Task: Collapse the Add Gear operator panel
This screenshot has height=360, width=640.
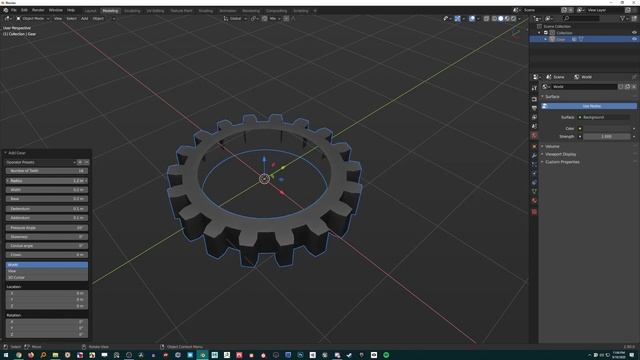Action: coord(6,153)
